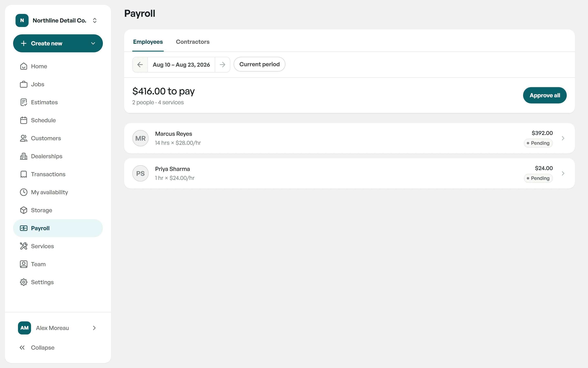The image size is (588, 368).
Task: Open Transactions in the sidebar
Action: (x=58, y=174)
